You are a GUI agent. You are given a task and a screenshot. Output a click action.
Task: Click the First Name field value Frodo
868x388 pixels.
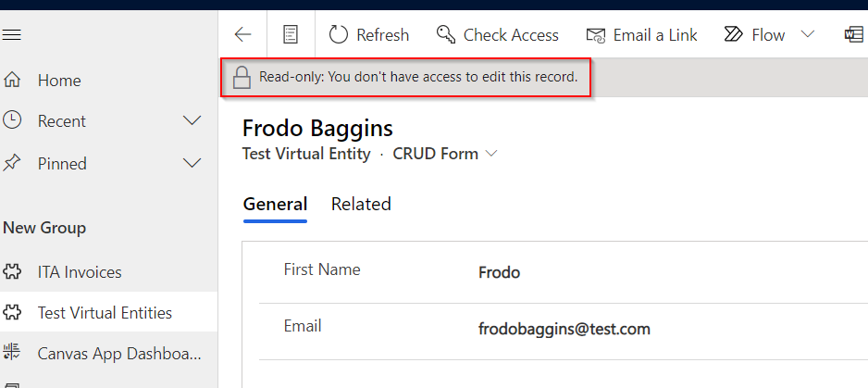click(x=499, y=272)
